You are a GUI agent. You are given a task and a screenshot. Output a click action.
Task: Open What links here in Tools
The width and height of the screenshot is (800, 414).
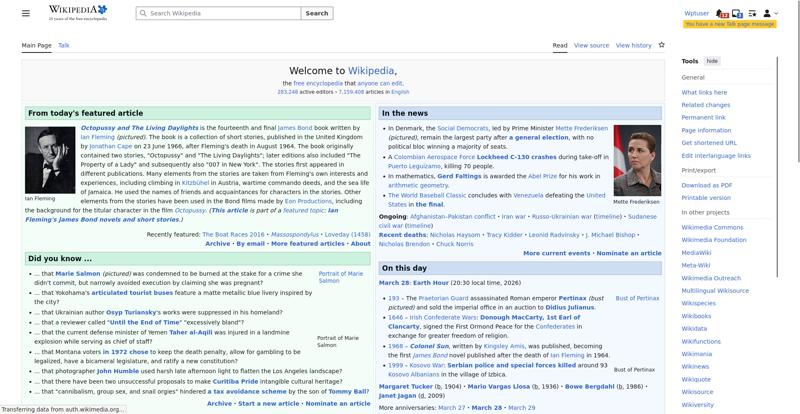tap(704, 92)
